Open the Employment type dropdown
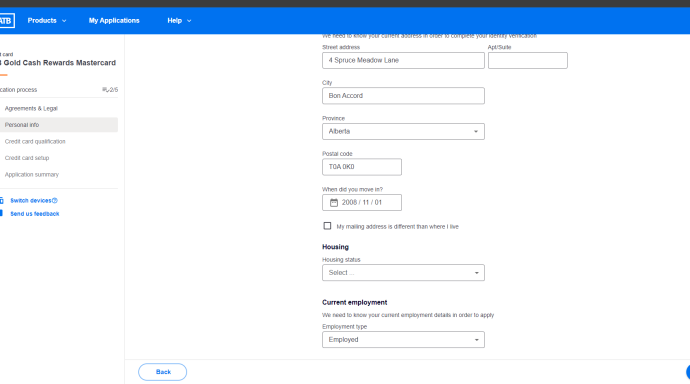Image resolution: width=690 pixels, height=384 pixels. (403, 340)
